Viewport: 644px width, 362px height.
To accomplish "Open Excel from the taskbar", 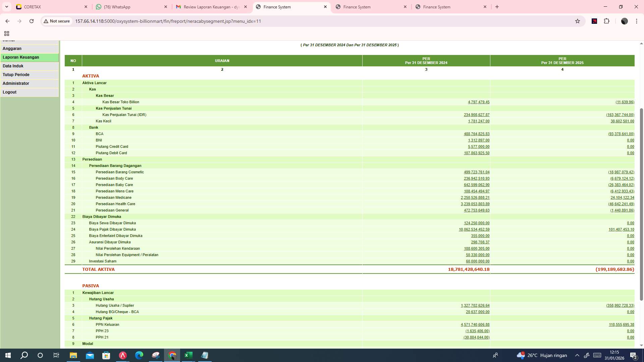I will pos(188,355).
